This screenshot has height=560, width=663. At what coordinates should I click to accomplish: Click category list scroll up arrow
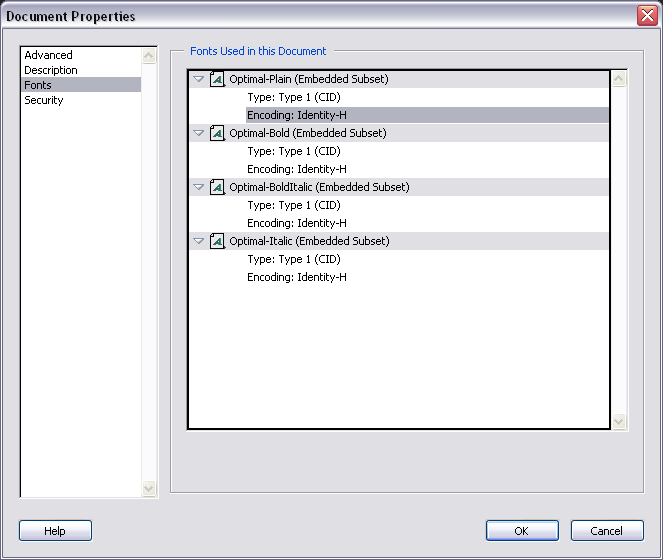[x=149, y=55]
